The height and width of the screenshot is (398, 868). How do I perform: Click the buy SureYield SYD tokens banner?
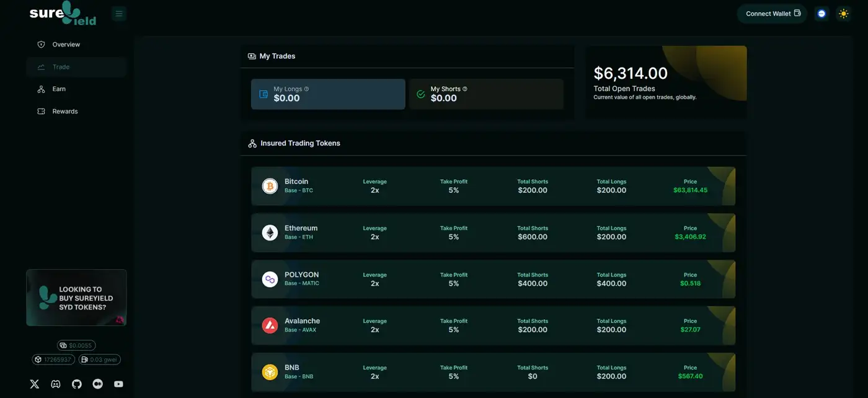coord(76,298)
